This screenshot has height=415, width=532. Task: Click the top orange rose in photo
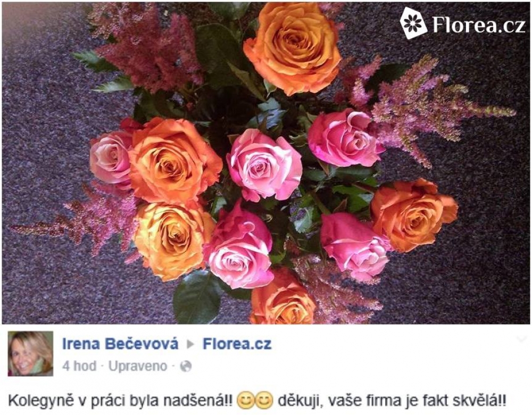[x=293, y=47]
